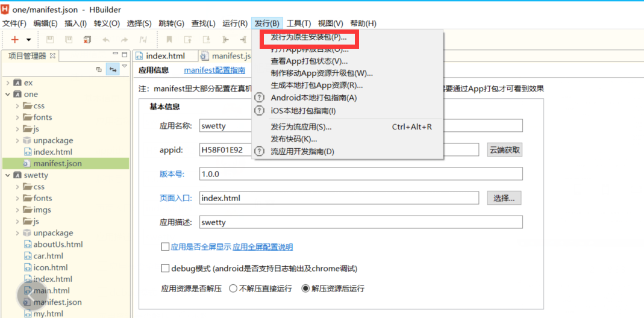Click the Undo arrow icon
The image size is (644, 318).
(106, 40)
